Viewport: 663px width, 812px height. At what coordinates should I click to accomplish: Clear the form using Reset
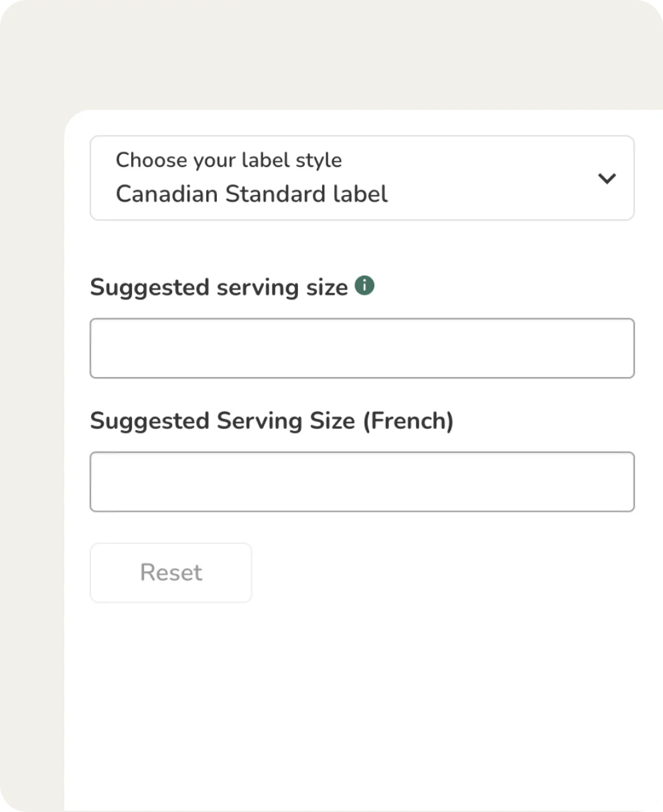(x=171, y=573)
